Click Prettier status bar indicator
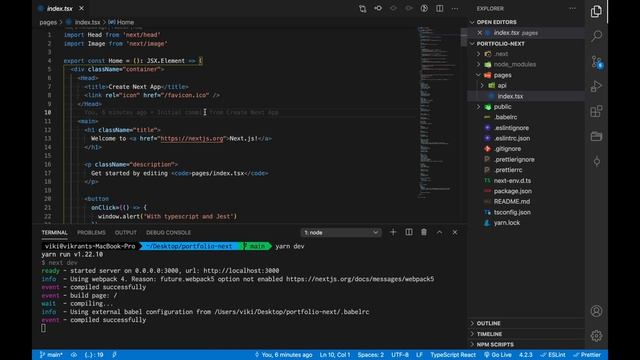Image resolution: width=640 pixels, height=360 pixels. coord(587,355)
